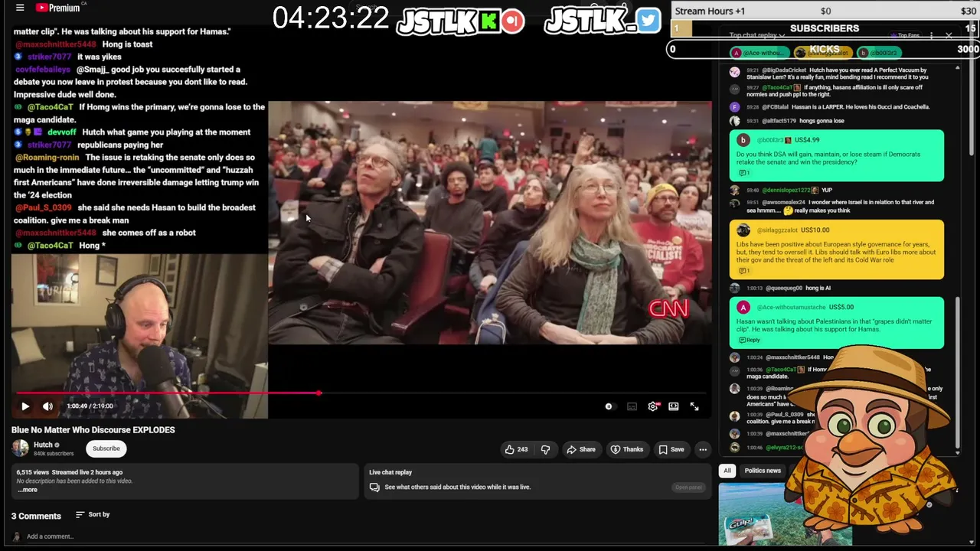Close the live chat replay panel

tap(949, 35)
